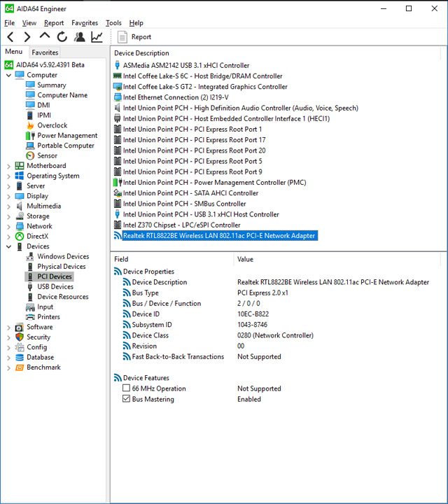Toggle the Bus Mastering checkbox

126,398
